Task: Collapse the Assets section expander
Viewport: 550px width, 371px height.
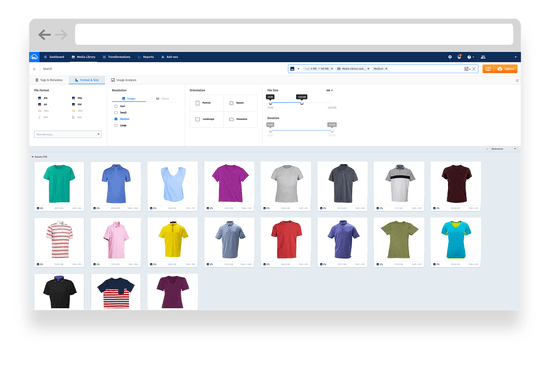Action: (33, 157)
